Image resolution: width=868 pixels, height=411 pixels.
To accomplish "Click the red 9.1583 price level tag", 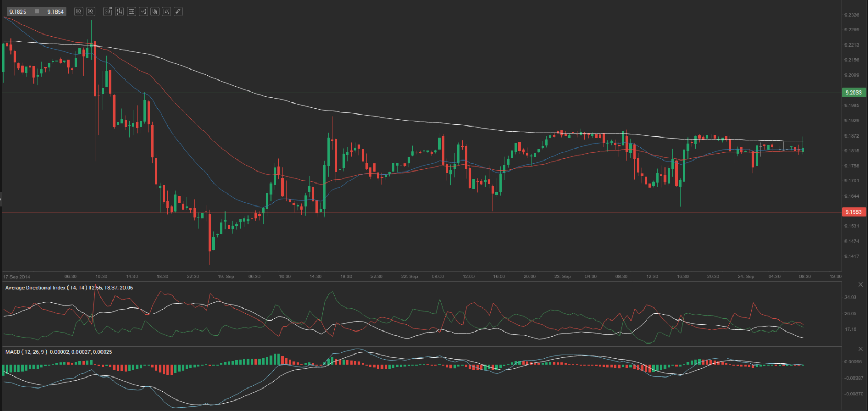I will click(853, 212).
